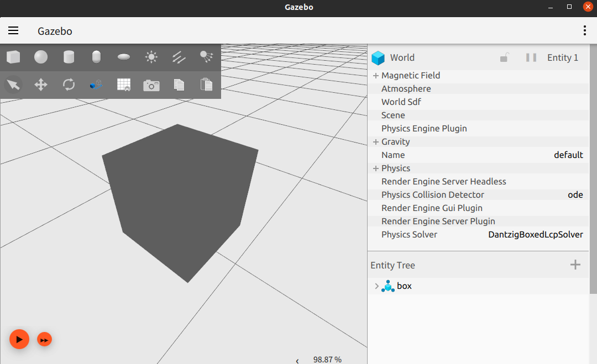
Task: Open the grid configuration tool
Action: (124, 85)
